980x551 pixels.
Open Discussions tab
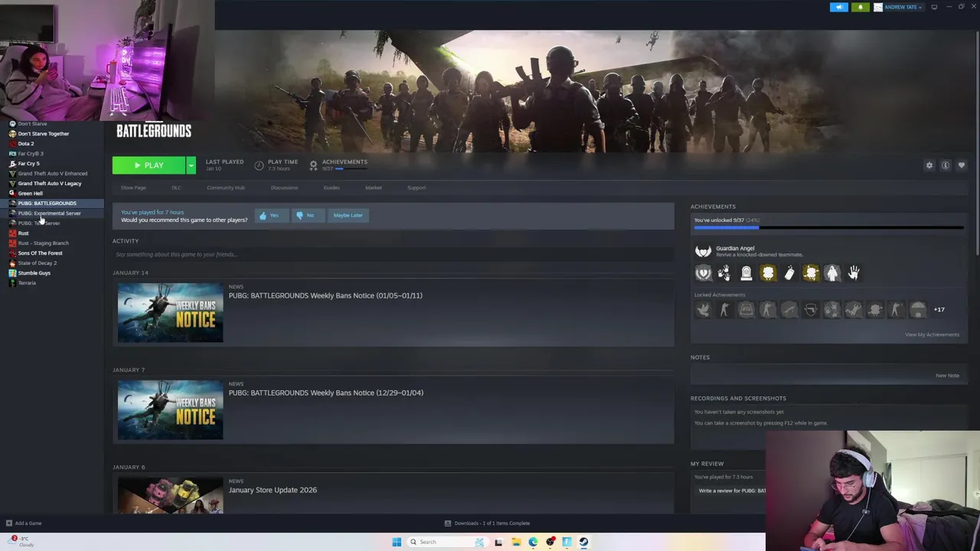click(284, 187)
